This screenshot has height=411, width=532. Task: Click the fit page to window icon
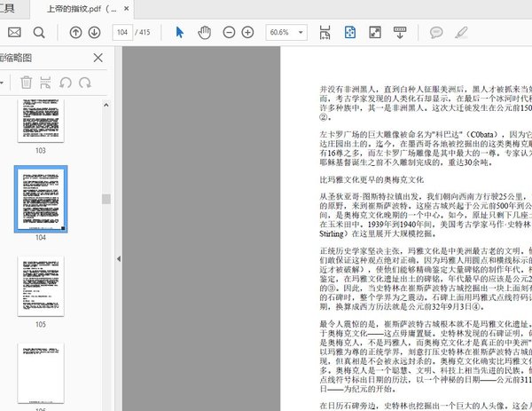tap(349, 32)
